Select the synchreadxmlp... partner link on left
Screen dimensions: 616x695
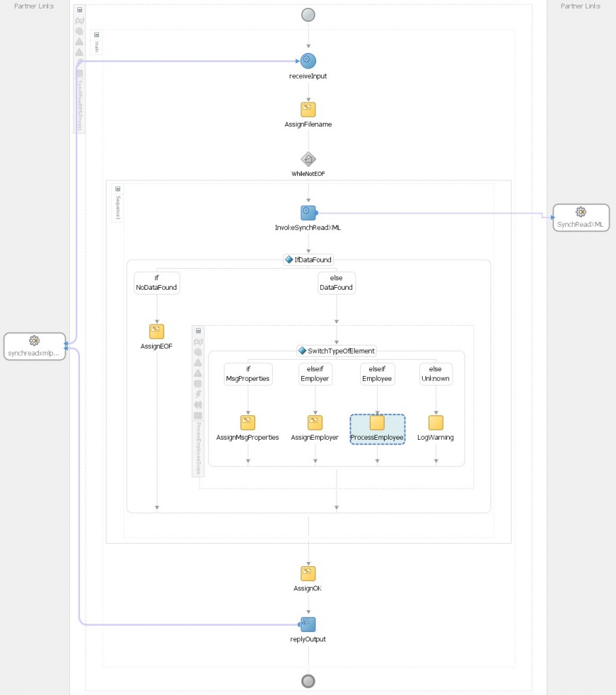tap(35, 346)
